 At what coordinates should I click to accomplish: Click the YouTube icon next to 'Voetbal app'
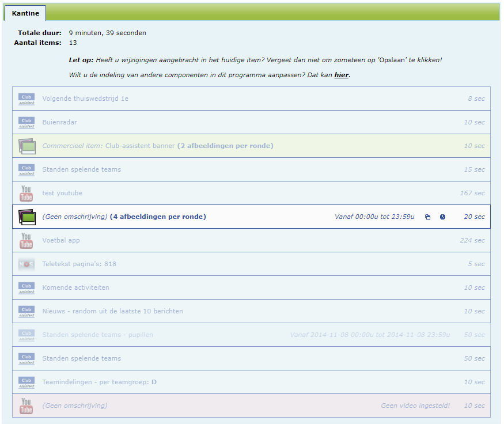(x=26, y=240)
